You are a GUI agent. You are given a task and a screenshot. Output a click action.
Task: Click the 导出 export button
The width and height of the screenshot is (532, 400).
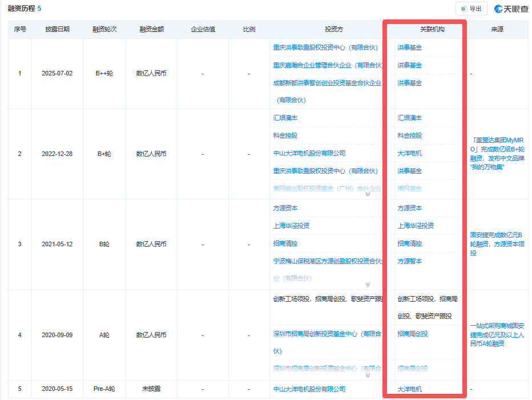pos(471,9)
